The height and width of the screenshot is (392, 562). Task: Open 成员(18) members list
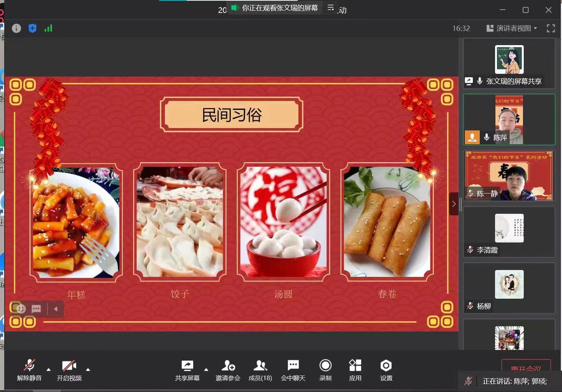click(260, 370)
